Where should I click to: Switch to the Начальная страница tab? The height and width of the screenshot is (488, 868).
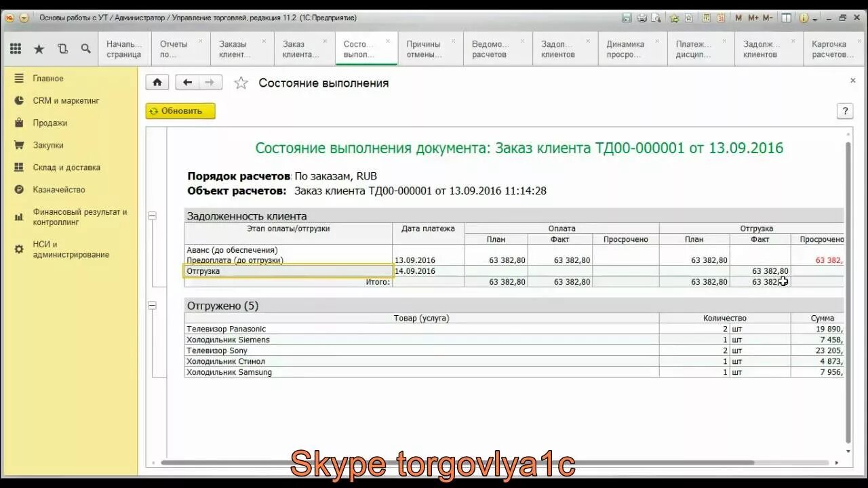(x=124, y=49)
